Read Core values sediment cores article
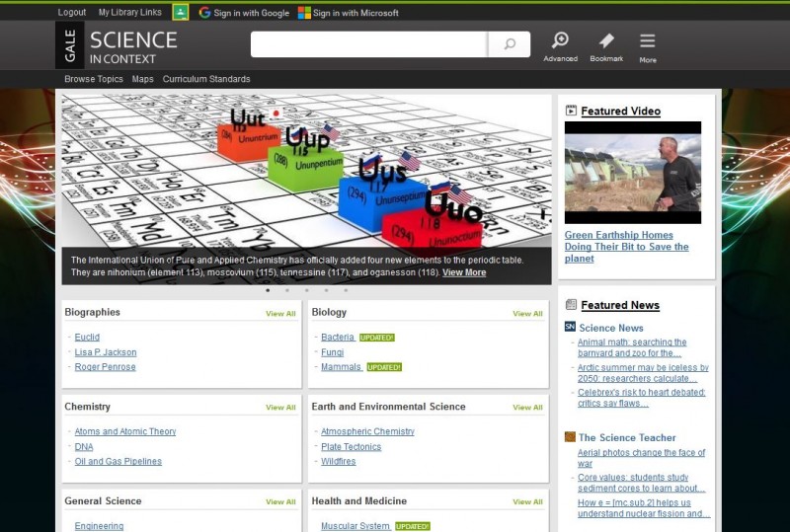 click(641, 483)
